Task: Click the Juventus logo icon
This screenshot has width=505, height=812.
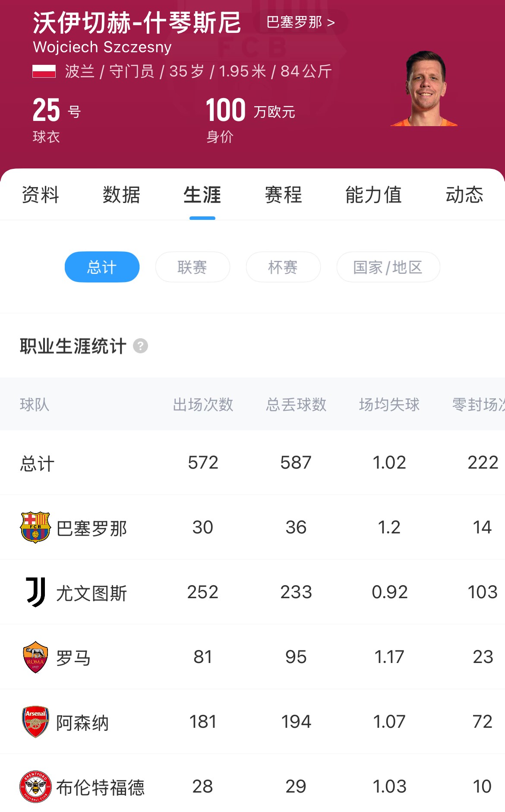Action: (x=35, y=592)
